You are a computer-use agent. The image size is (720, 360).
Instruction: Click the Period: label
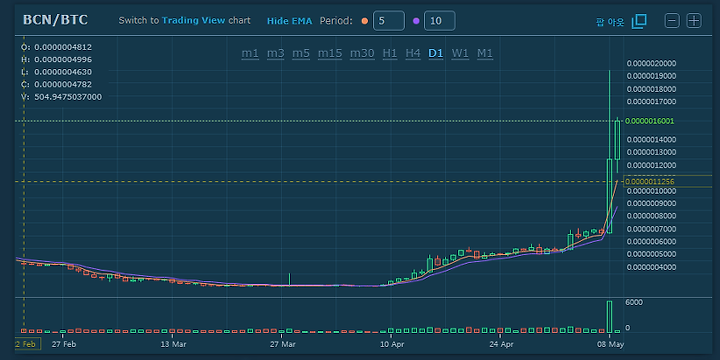[x=336, y=21]
